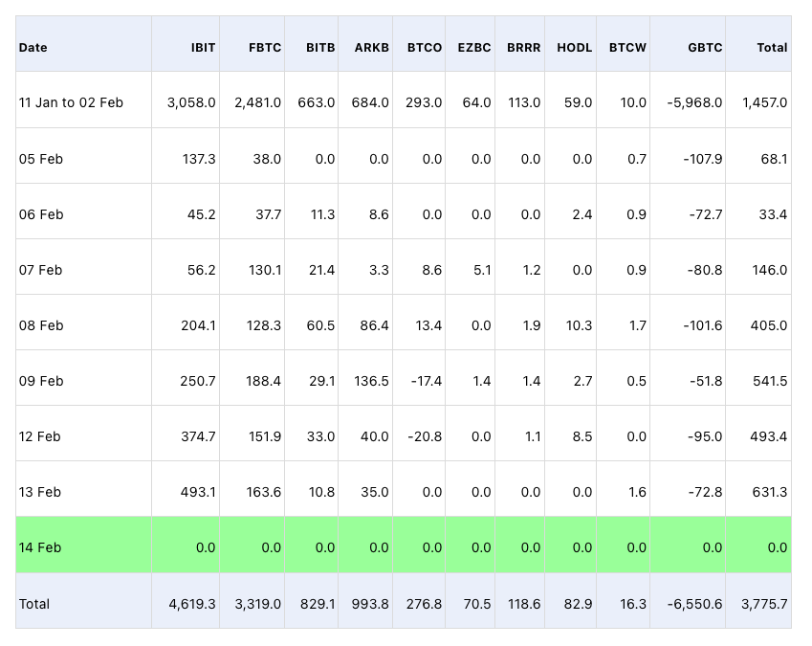Click the IBIT value 493.1

[x=198, y=492]
